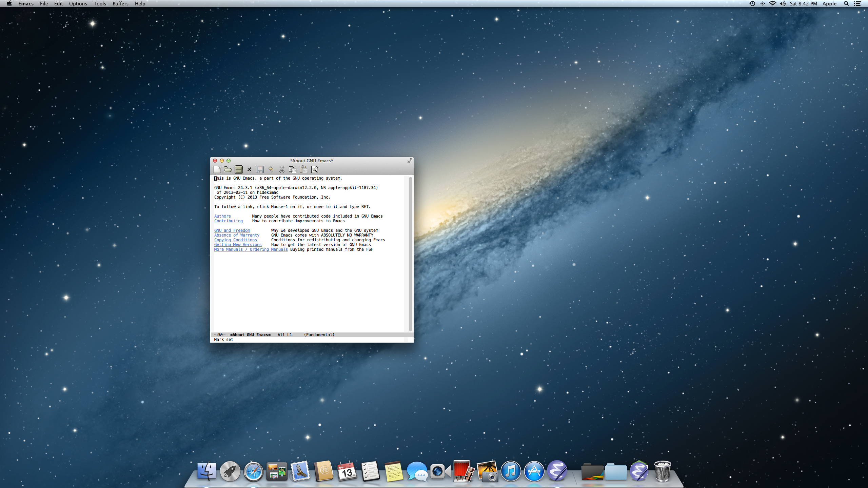This screenshot has height=488, width=868.
Task: Open Contacts address book in Dock
Action: 323,471
